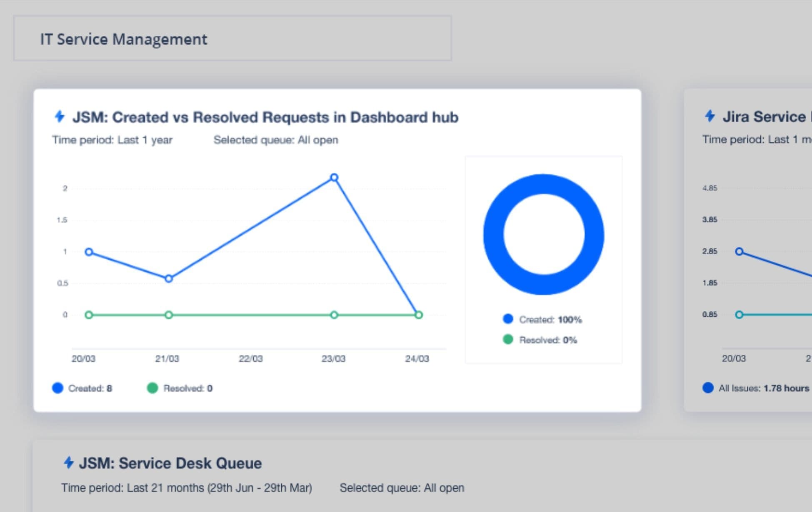Click first blue Created data point at 20/03

click(x=89, y=252)
